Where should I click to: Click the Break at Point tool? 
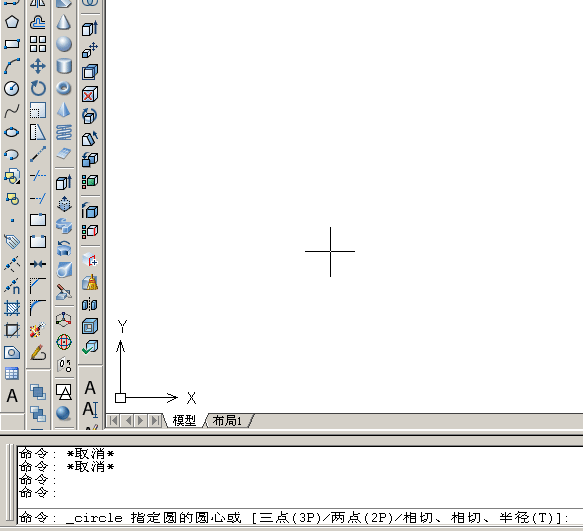[x=38, y=220]
